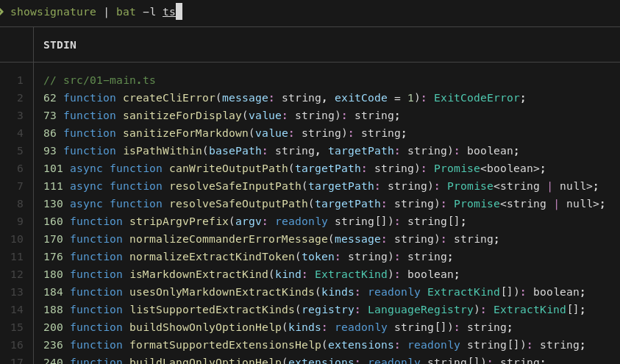Viewport: 620px width, 364px height.
Task: Click the 'ExitCodeError' return type
Action: (x=477, y=98)
